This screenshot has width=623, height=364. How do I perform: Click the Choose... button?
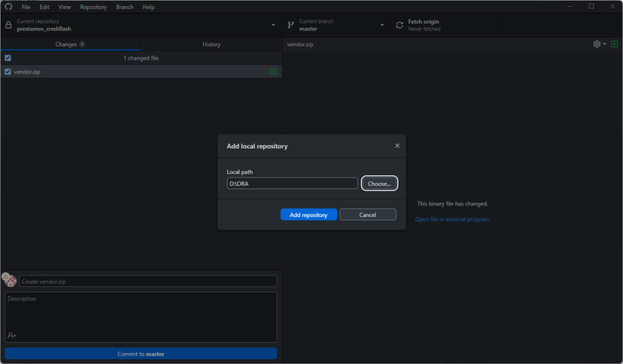point(379,184)
